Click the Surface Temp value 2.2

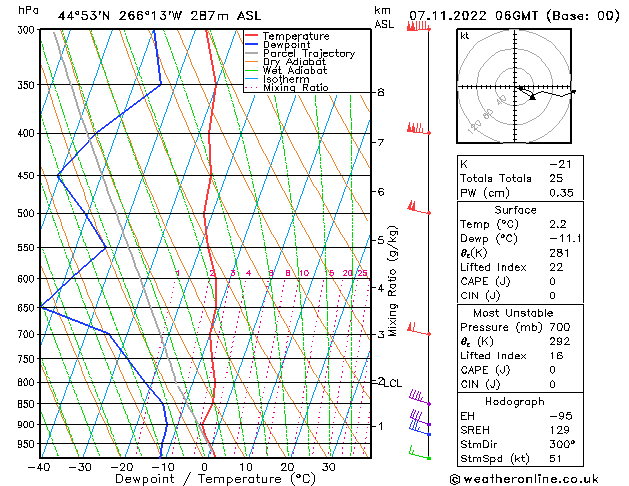(558, 224)
